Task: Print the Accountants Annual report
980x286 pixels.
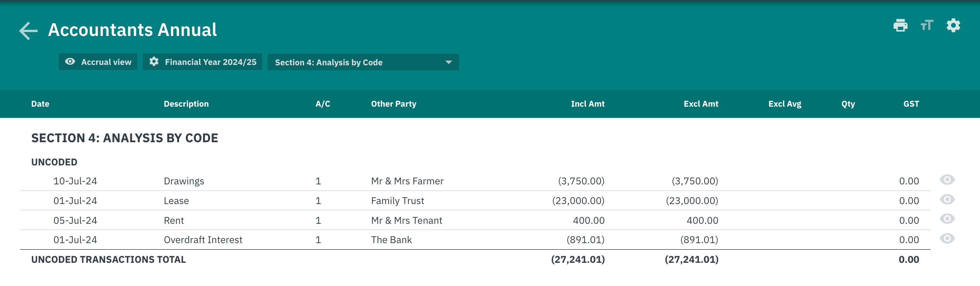Action: 900,26
